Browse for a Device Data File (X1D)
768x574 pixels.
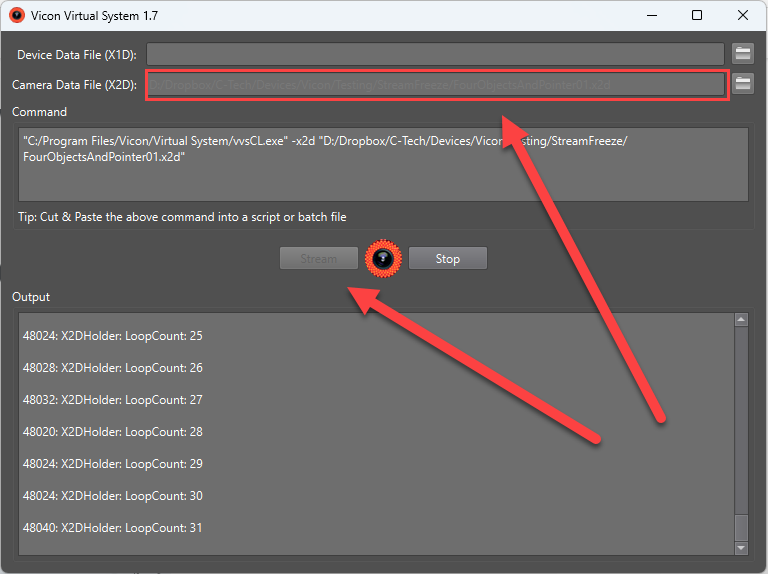742,54
